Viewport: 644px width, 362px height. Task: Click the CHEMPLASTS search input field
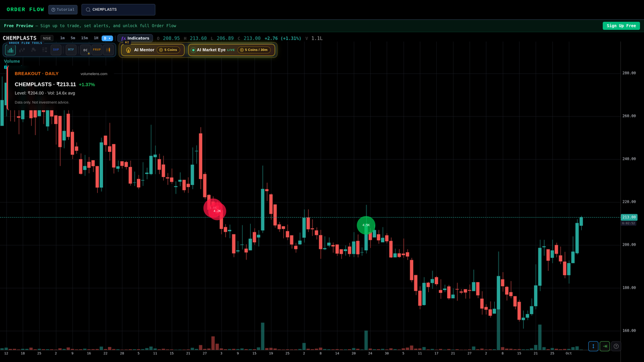[118, 10]
